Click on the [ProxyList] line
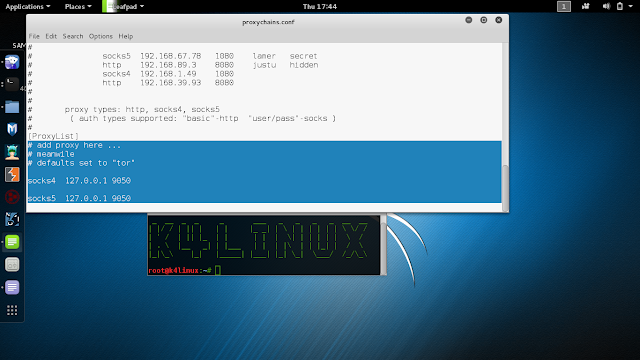 [53, 136]
